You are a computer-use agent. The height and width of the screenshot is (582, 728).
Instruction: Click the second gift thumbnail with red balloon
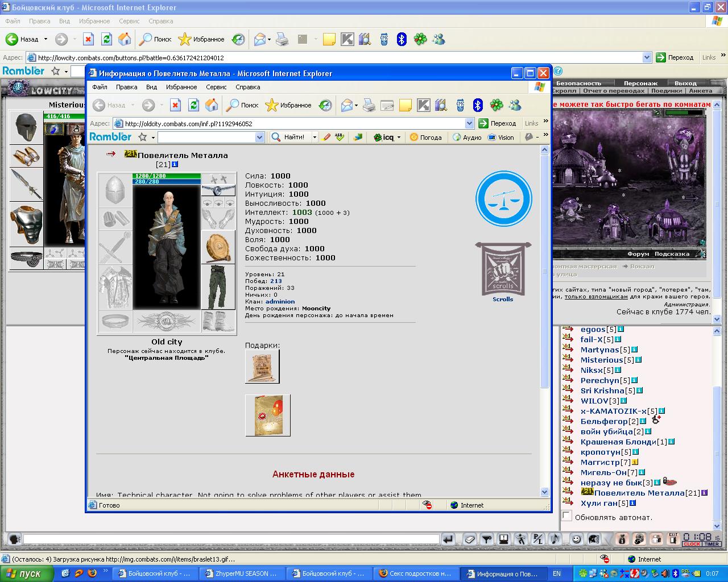click(268, 415)
